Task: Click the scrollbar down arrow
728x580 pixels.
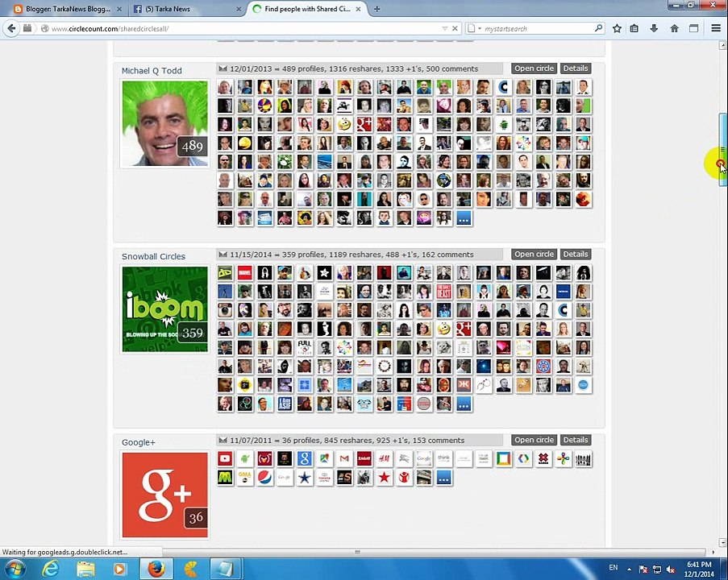Action: click(x=722, y=542)
